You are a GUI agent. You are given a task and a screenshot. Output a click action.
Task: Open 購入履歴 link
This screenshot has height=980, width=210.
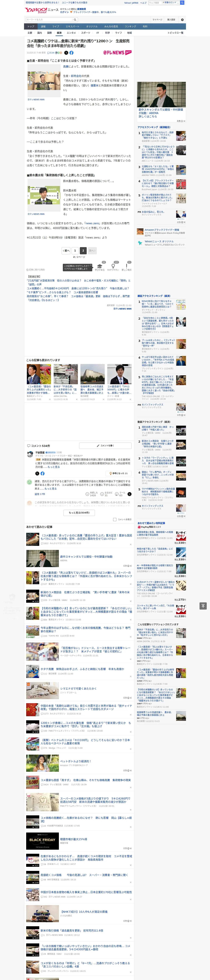coord(171,19)
